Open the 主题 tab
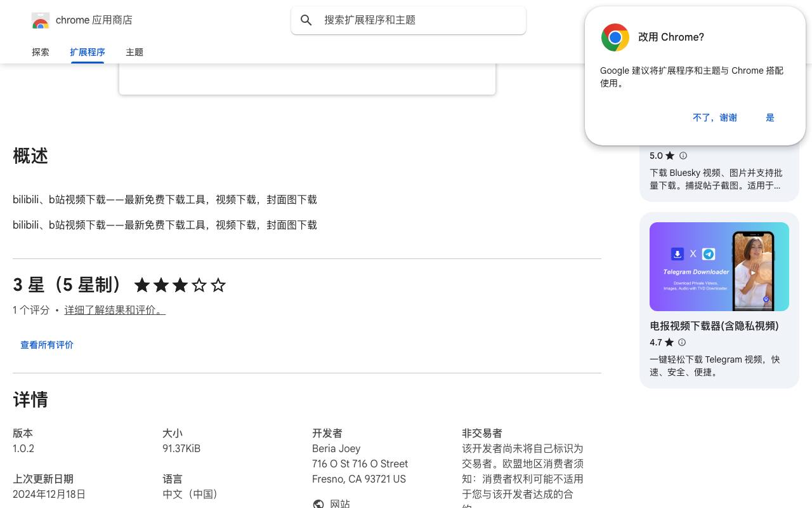 coord(134,52)
